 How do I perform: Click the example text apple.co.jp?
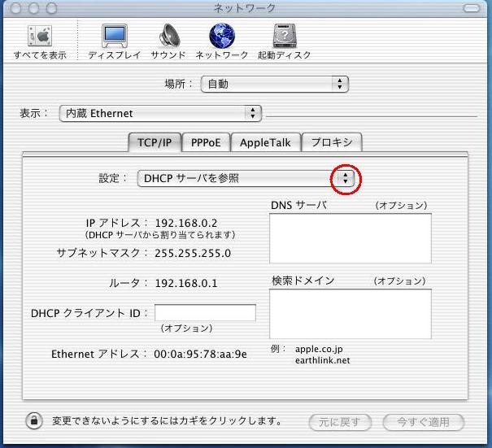coord(319,349)
